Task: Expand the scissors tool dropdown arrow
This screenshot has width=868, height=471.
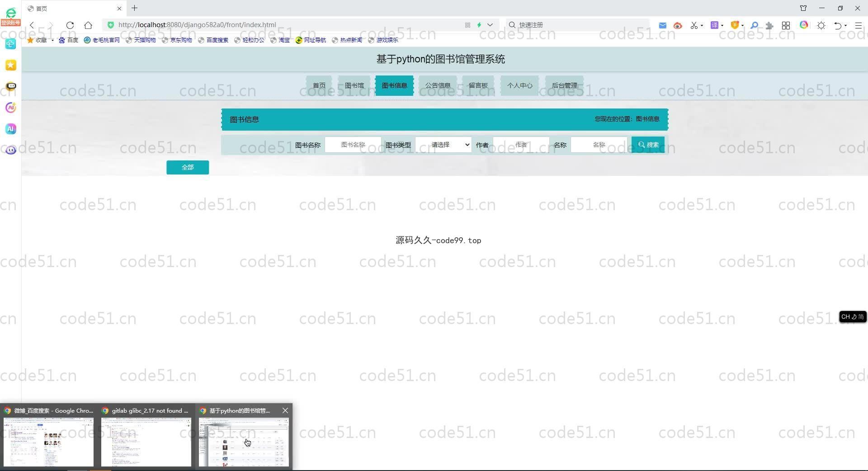Action: tap(702, 25)
